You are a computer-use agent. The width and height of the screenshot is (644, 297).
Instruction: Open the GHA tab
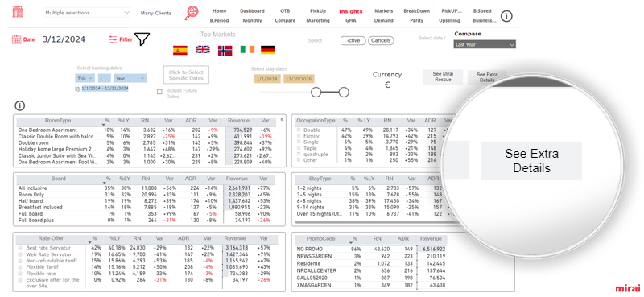click(351, 21)
